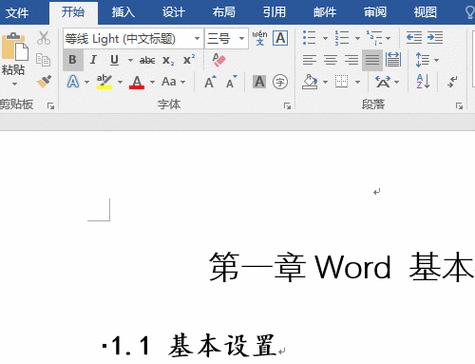Switch to 布局 Layout tab
Screen dimensions: 475x364
[x=224, y=12]
